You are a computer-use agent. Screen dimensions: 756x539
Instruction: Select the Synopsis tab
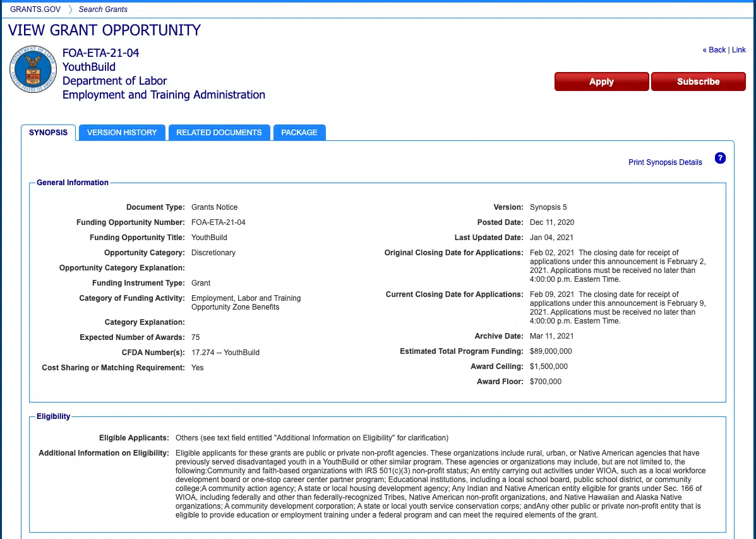(x=48, y=133)
